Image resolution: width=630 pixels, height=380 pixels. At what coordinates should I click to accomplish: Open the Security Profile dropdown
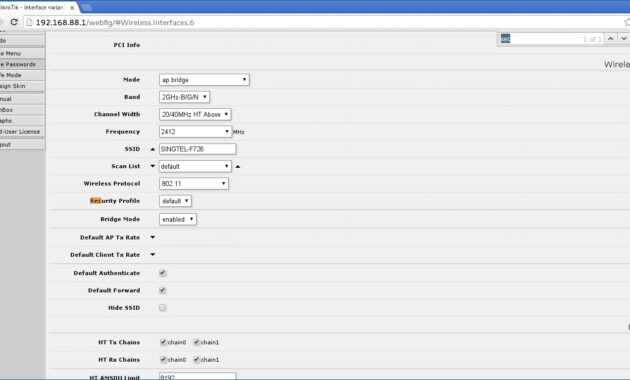click(x=175, y=201)
